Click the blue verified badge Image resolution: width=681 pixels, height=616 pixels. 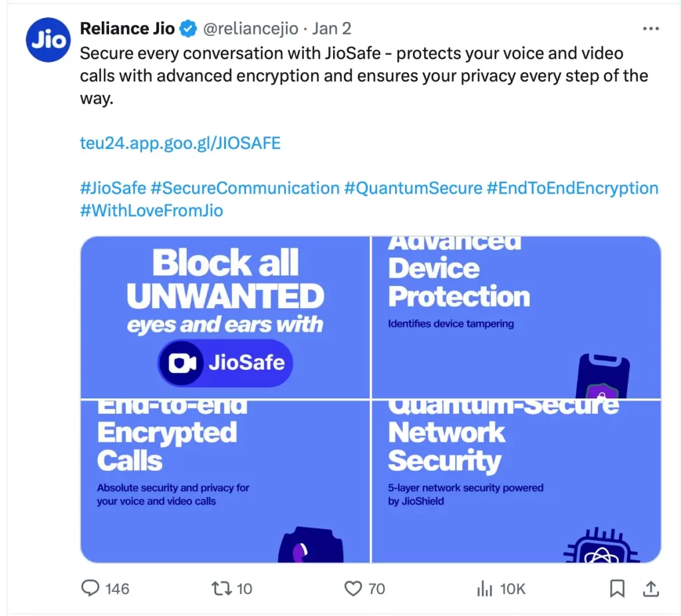point(186,29)
